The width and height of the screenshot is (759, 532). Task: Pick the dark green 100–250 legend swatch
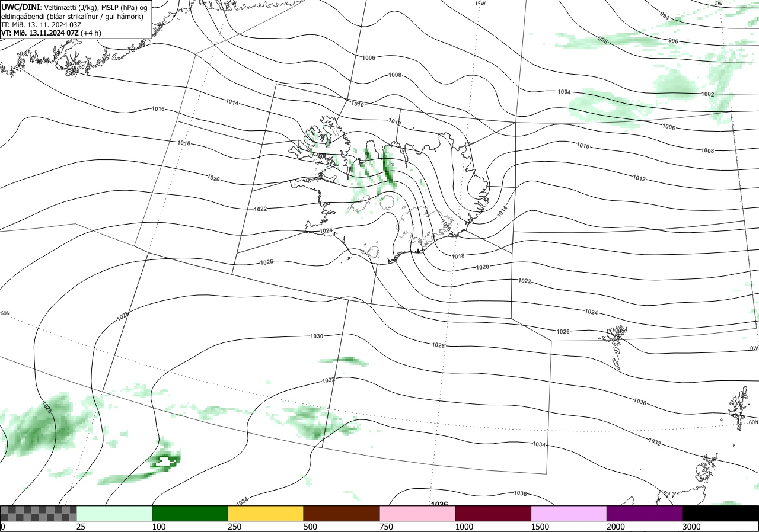click(x=190, y=513)
